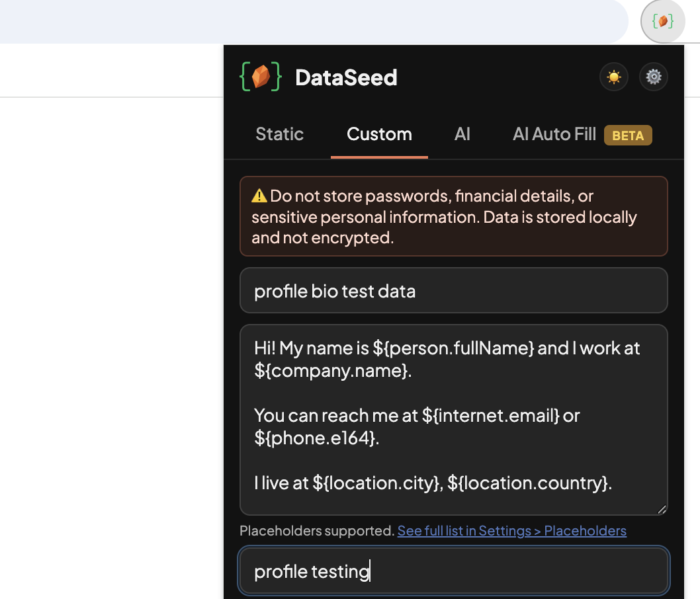
Task: Open the AI tab
Action: click(462, 134)
